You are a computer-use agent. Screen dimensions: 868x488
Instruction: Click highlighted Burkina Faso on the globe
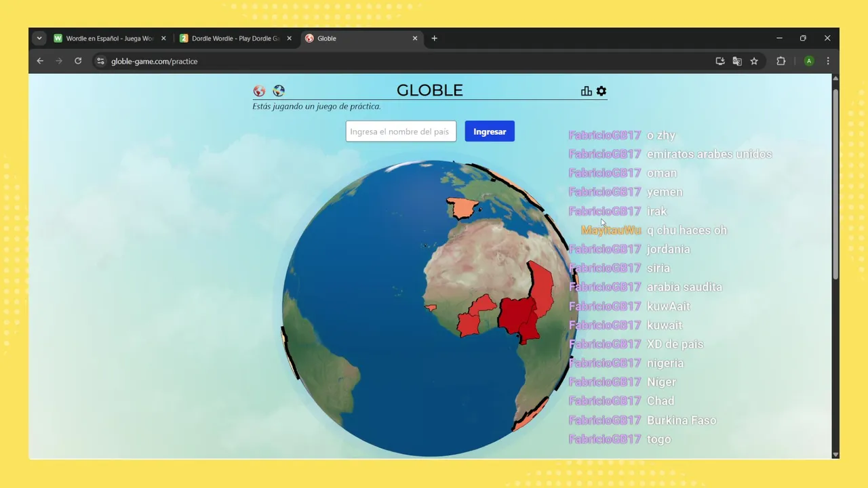pyautogui.click(x=484, y=305)
